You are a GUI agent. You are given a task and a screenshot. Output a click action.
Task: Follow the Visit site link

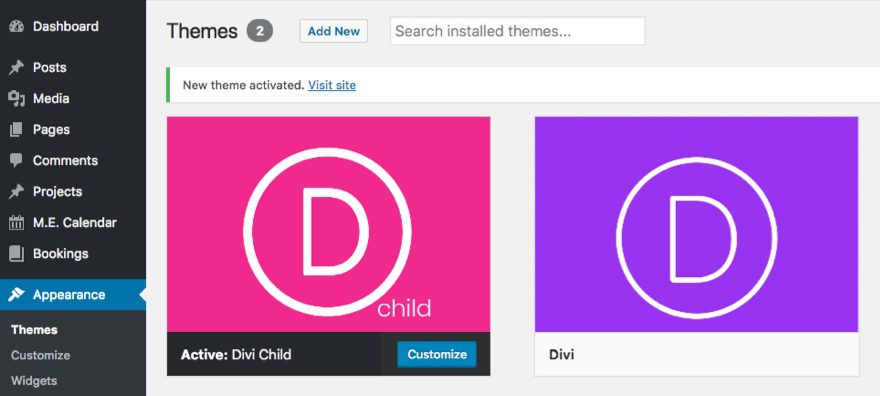click(x=332, y=85)
